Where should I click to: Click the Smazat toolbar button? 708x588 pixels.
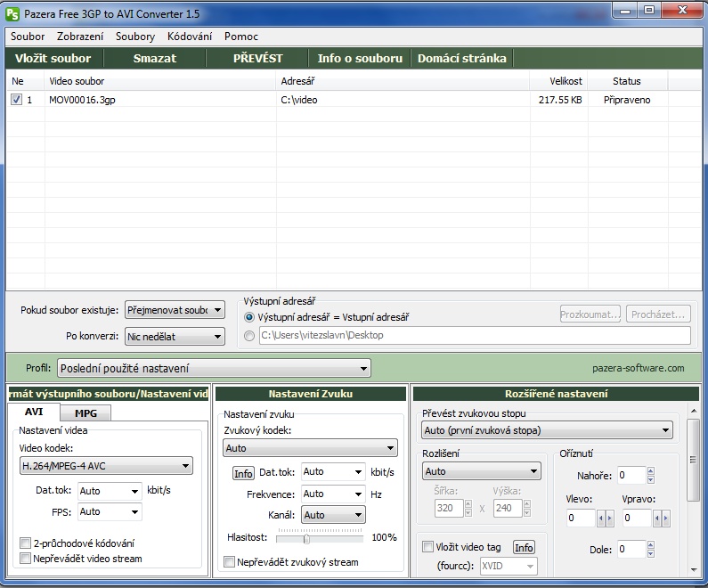click(x=155, y=58)
